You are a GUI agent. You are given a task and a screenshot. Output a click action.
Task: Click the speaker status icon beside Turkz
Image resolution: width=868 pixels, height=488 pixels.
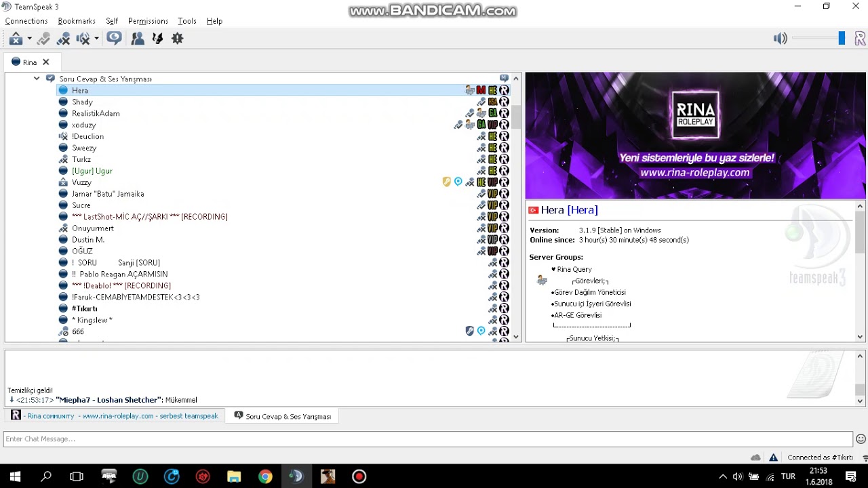[63, 159]
